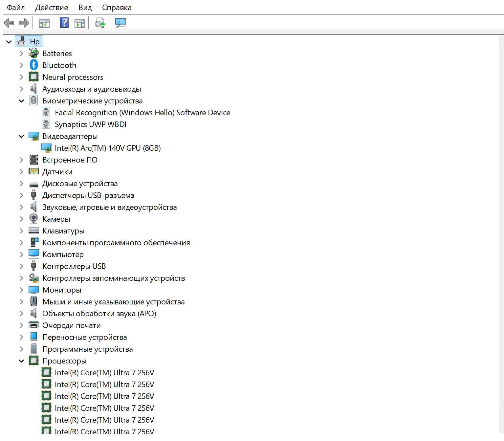Image resolution: width=504 pixels, height=441 pixels.
Task: Select the Дисковые устройства label
Action: tap(80, 184)
